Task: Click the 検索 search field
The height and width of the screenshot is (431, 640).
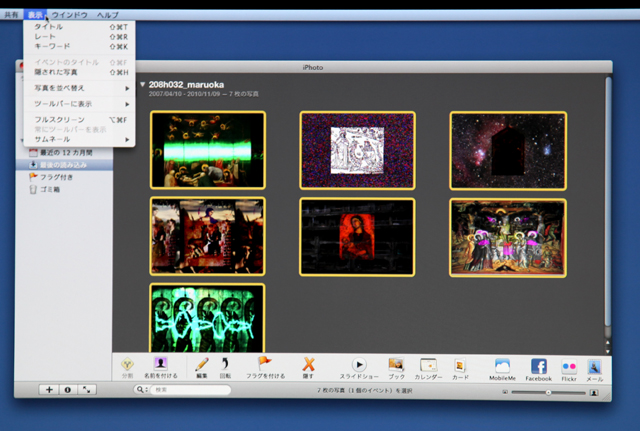Action: 190,390
